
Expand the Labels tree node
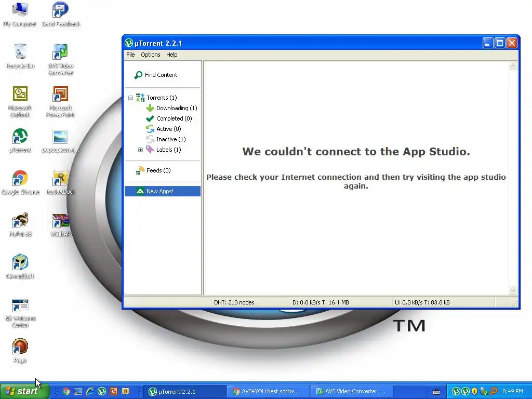point(140,150)
